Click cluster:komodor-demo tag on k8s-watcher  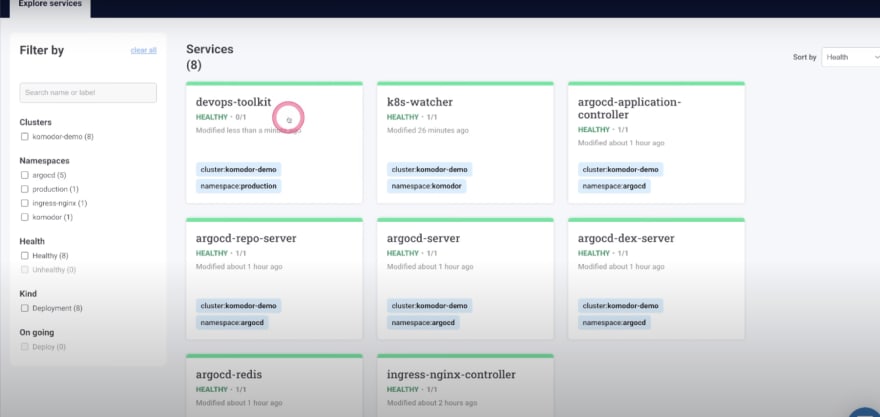tap(429, 169)
